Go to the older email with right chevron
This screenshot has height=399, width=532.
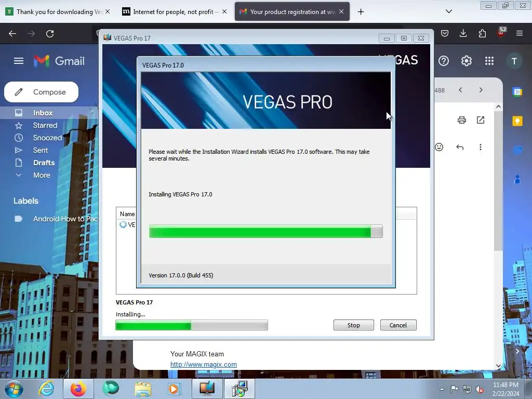481,90
